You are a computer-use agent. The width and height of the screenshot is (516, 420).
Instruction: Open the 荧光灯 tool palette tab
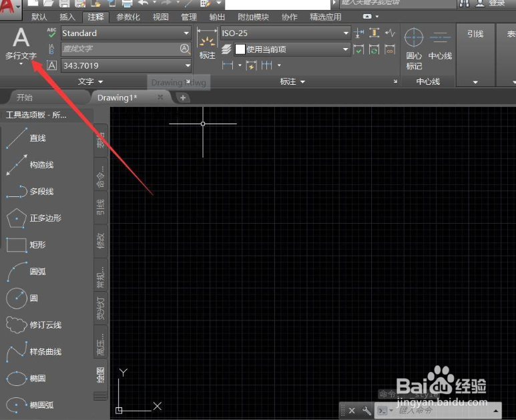point(101,308)
